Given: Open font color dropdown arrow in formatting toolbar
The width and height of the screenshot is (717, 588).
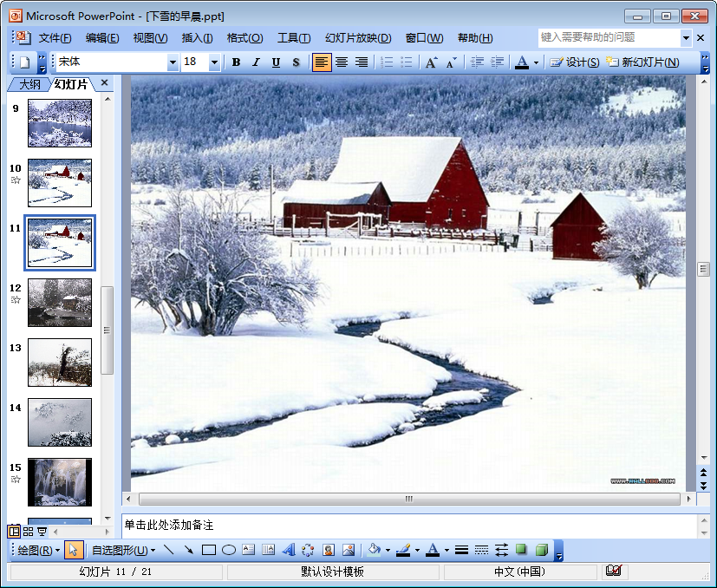Looking at the screenshot, I should (x=536, y=62).
